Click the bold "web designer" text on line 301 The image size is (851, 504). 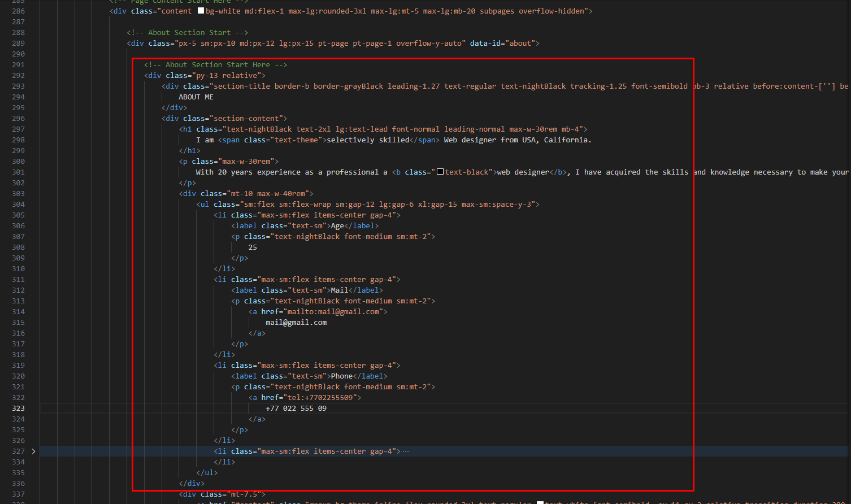(x=523, y=172)
